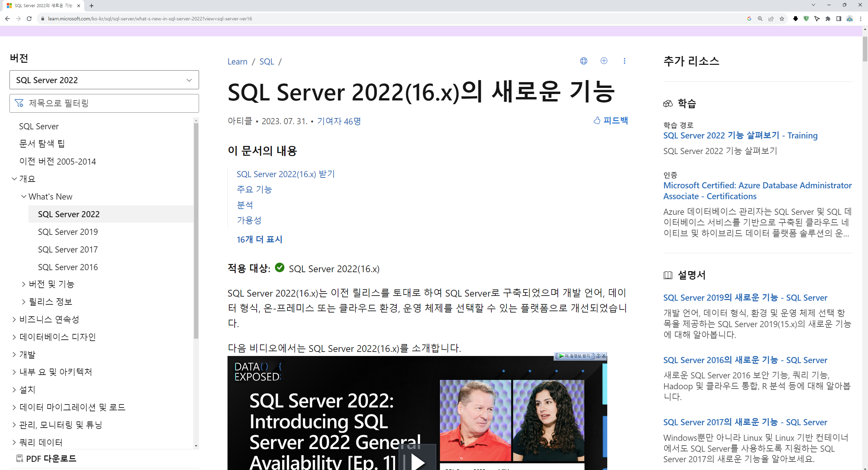Show 16개 더 표시 more sections
Screen dimensions: 868x470
point(259,240)
